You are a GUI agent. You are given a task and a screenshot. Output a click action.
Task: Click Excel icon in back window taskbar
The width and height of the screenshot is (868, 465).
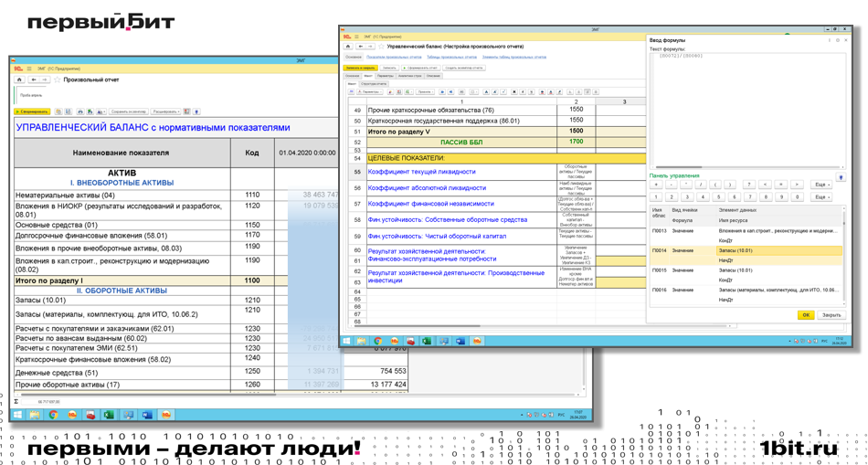[x=108, y=415]
